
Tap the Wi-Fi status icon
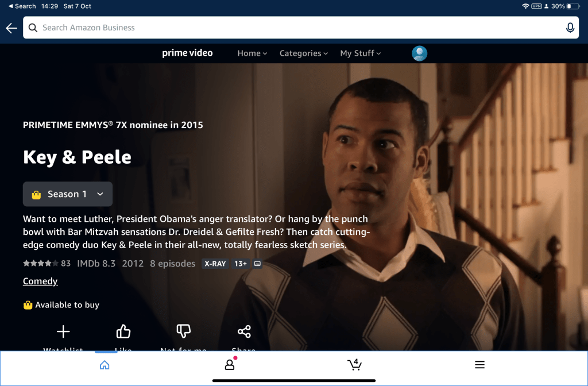(x=525, y=6)
